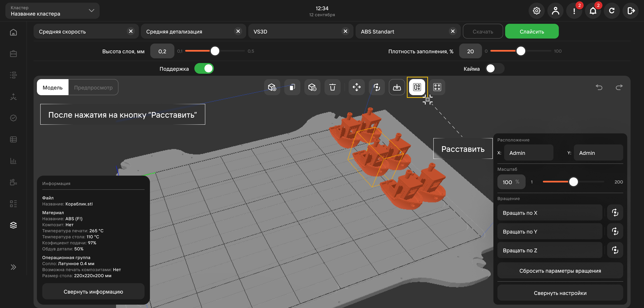Click the add model cube icon
Screen dimensions: 644x308
pyautogui.click(x=272, y=87)
